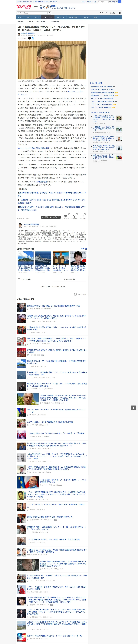138x644 pixels.
Task: Click ranking 5 ゼレンスキー thumbnail
Action: point(119,157)
